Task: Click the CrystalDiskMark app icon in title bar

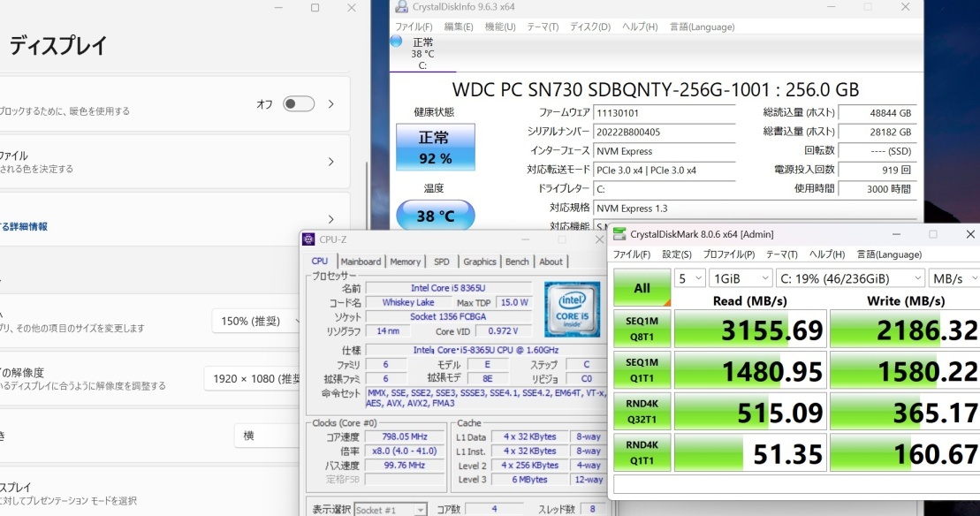Action: tap(619, 234)
